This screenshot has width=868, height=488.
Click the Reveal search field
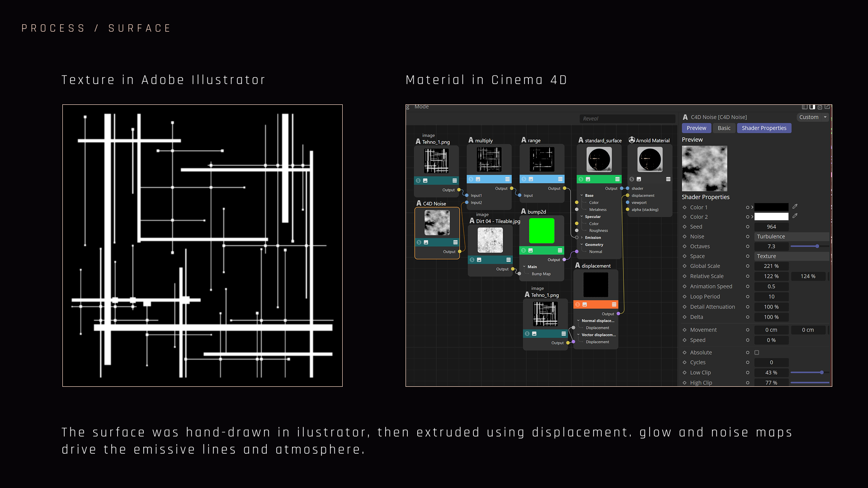coord(627,119)
